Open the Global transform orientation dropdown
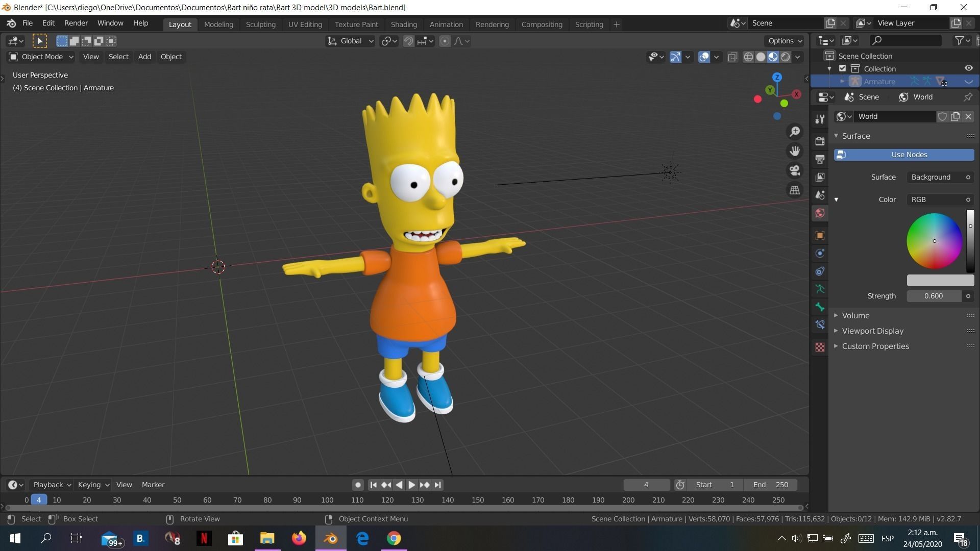The image size is (980, 551). [x=350, y=41]
